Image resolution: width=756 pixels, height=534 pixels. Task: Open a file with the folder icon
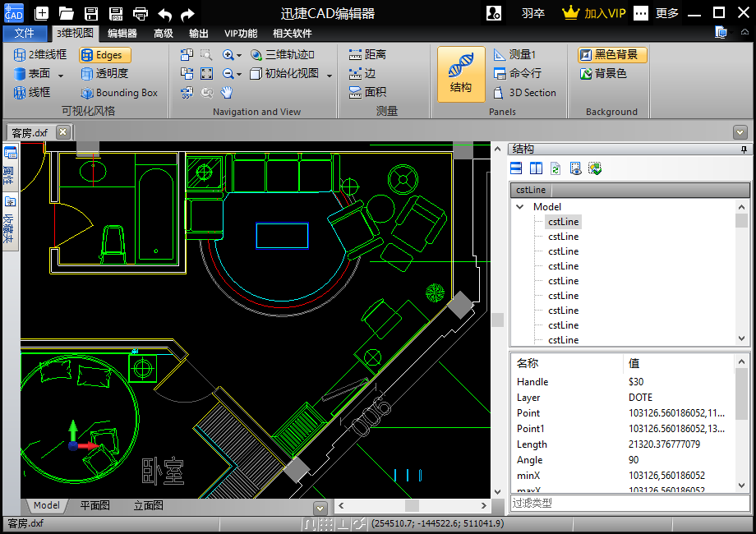pyautogui.click(x=66, y=13)
